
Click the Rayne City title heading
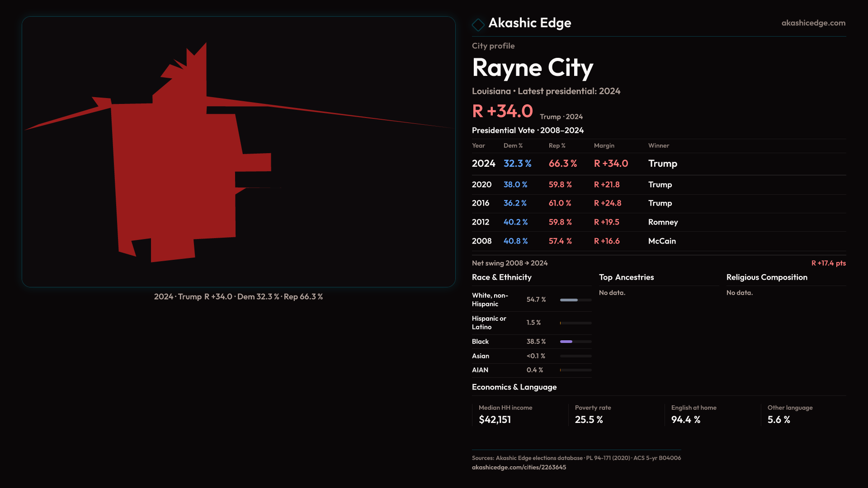point(532,68)
